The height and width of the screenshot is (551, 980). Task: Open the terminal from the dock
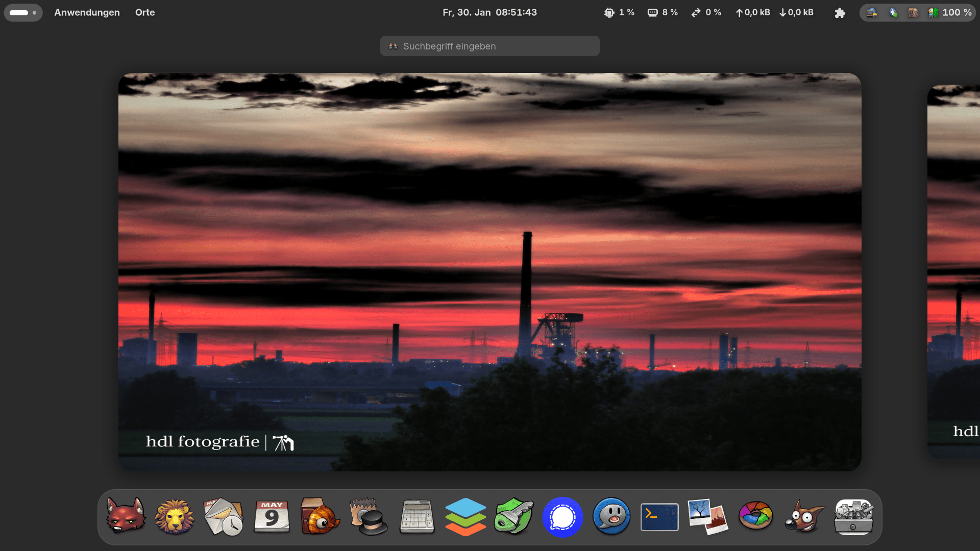[659, 516]
